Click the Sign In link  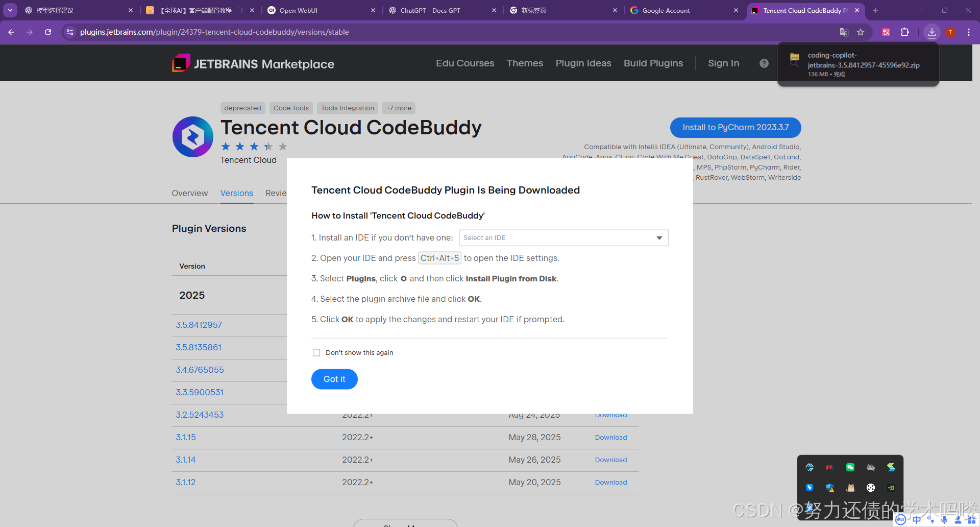click(723, 63)
